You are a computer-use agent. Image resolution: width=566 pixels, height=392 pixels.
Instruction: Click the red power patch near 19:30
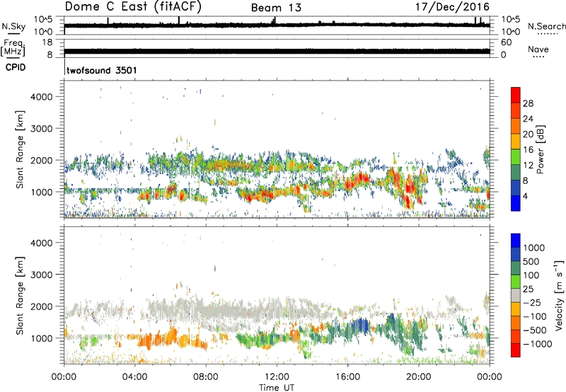(x=409, y=187)
